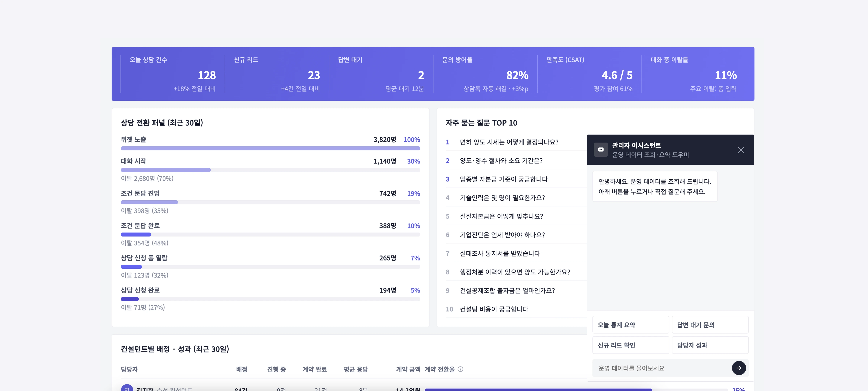This screenshot has width=868, height=391.
Task: Click 오늘 통계 요약 quick button
Action: pos(630,325)
